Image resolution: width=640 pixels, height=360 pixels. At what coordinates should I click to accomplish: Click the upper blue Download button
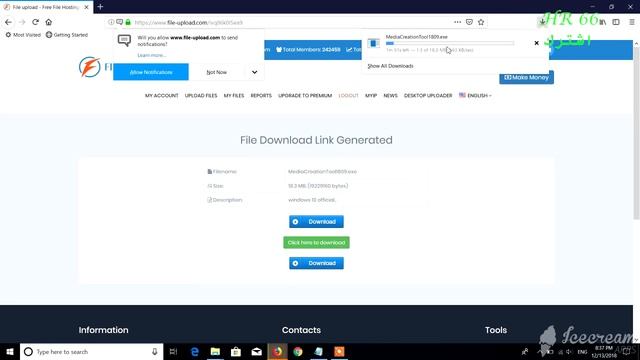point(316,222)
